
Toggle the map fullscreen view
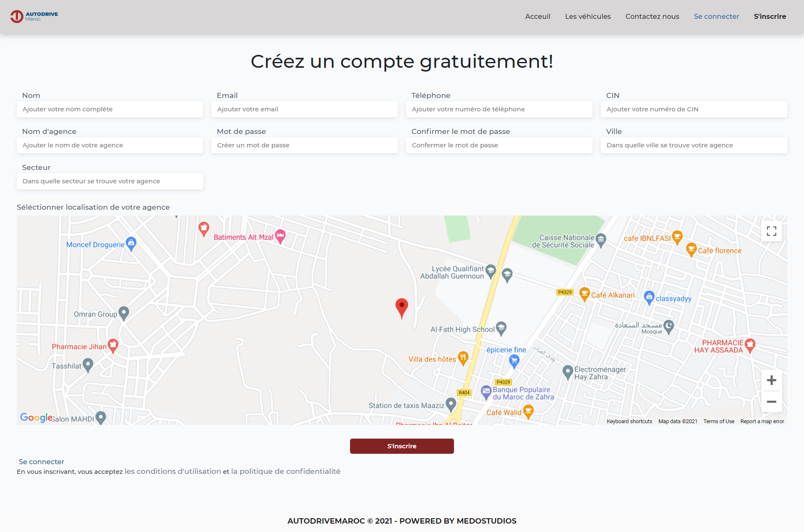point(771,231)
